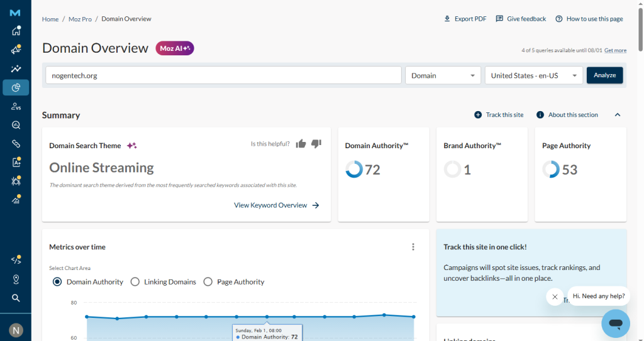Open the United States - en-US locale dropdown
644x341 pixels.
(x=533, y=75)
